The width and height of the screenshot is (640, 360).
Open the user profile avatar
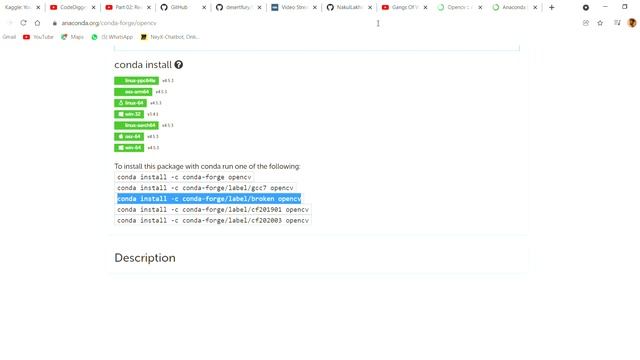point(632,23)
